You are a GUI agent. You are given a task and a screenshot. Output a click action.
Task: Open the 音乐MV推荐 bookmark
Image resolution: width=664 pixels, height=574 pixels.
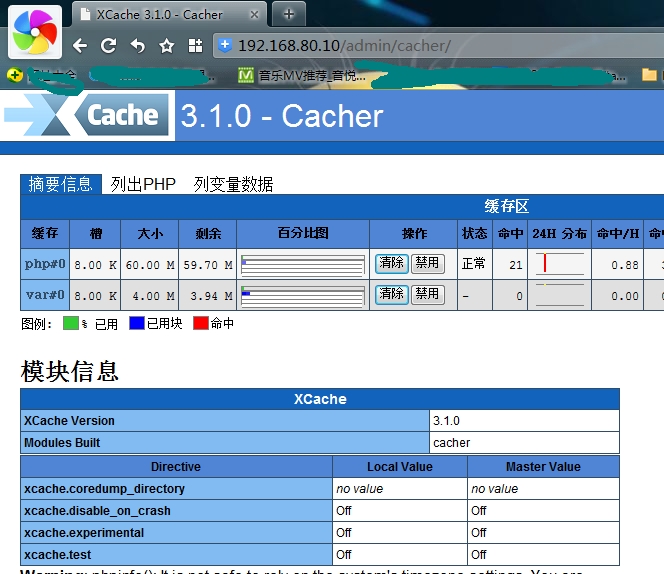302,76
